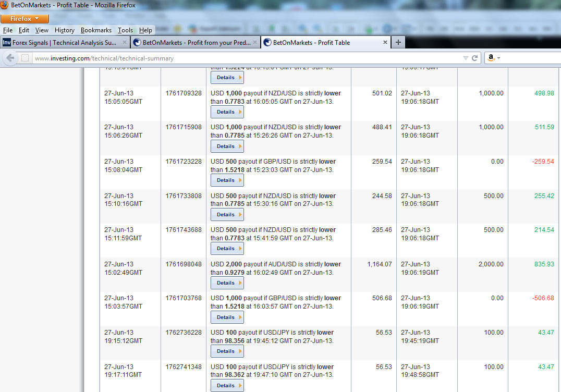Click reference number 1761709328
Viewport: 561px width, 392px height.
click(x=184, y=93)
